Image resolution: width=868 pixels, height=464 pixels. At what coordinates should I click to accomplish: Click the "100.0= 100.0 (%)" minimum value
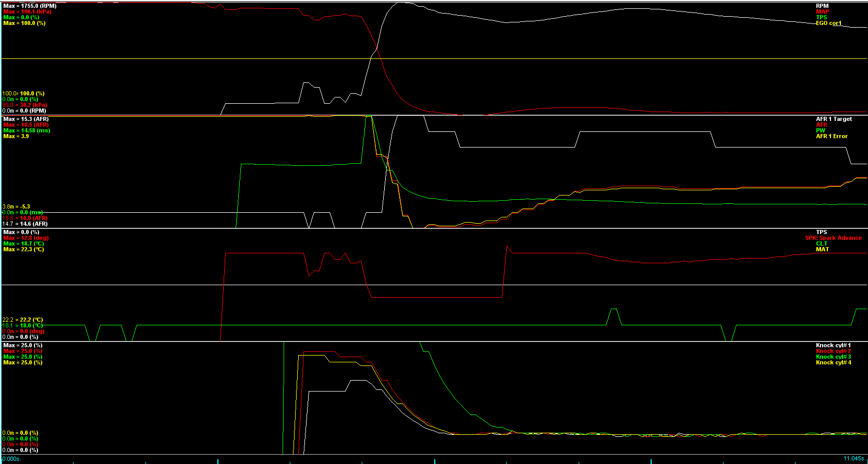point(23,94)
